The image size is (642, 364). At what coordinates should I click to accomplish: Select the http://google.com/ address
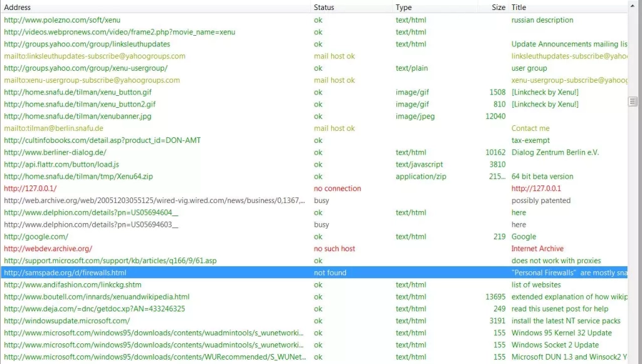click(36, 237)
